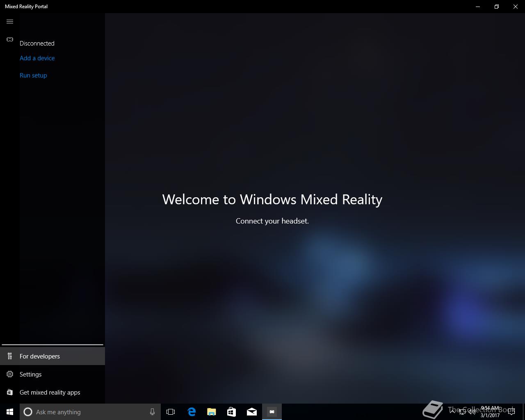
Task: Select the Disconnected status label
Action: click(37, 43)
